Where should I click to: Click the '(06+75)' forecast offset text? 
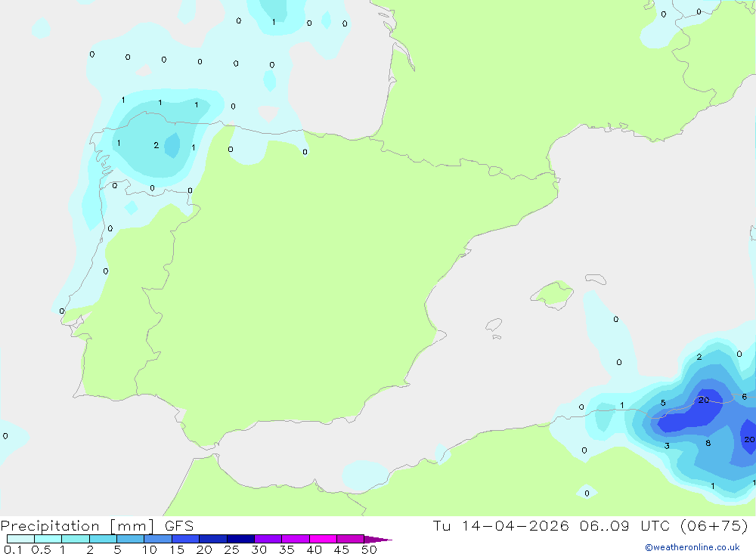point(714,525)
